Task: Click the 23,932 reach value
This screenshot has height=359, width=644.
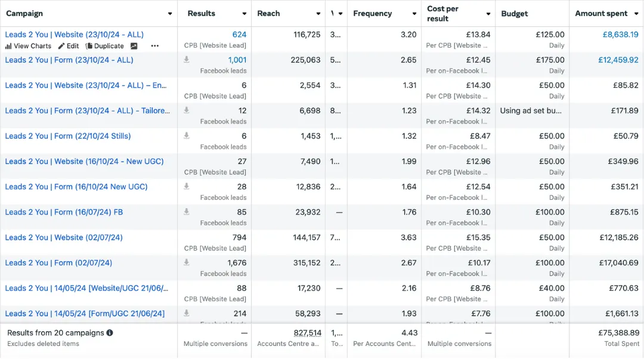Action: coord(308,212)
